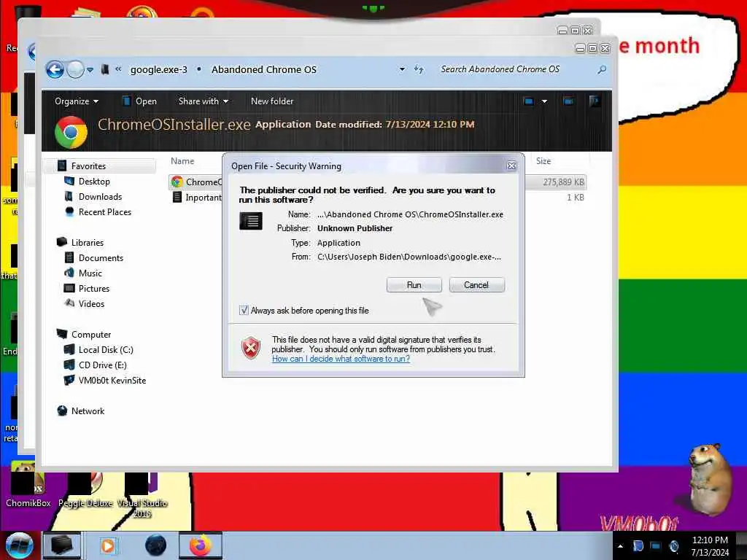The height and width of the screenshot is (560, 747).
Task: Click the application icon in warning dialog
Action: pyautogui.click(x=251, y=221)
